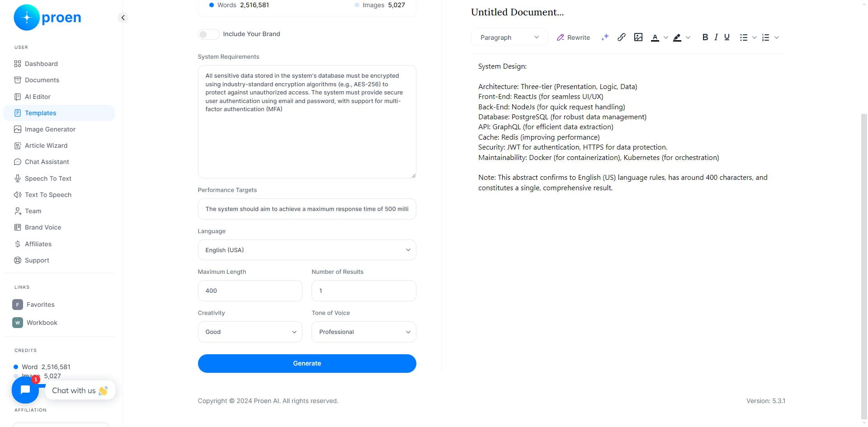This screenshot has width=868, height=427.
Task: Open Image Generator in the sidebar
Action: [50, 129]
